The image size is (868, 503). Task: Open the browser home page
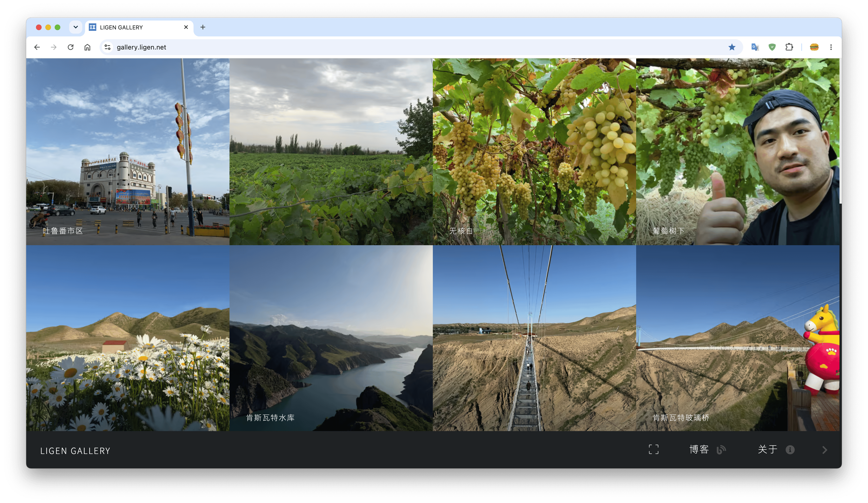point(87,47)
